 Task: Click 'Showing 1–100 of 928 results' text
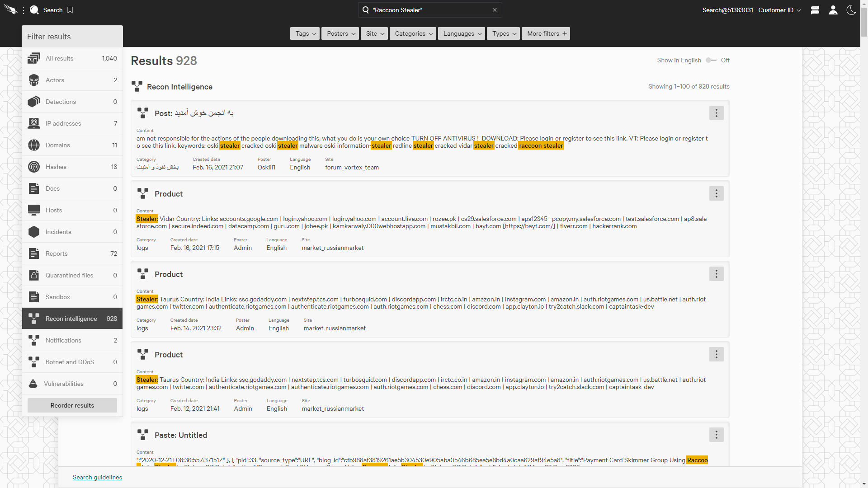coord(689,86)
